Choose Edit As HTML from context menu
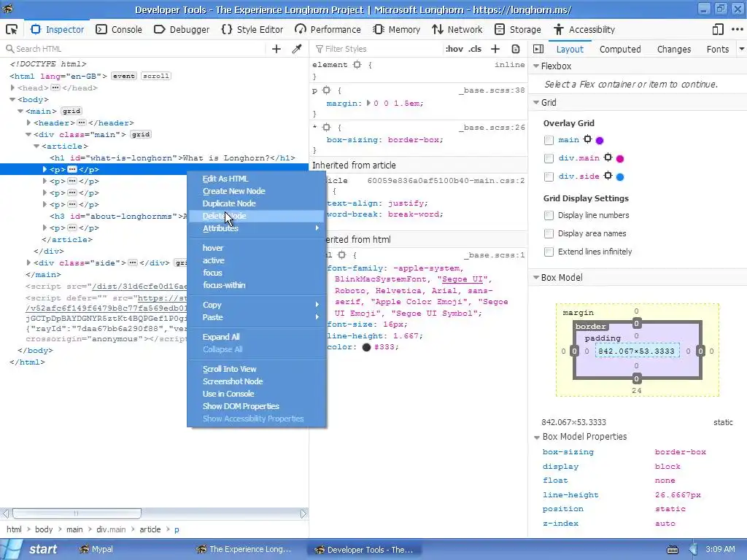Screen dimensions: 747x560 point(256,179)
